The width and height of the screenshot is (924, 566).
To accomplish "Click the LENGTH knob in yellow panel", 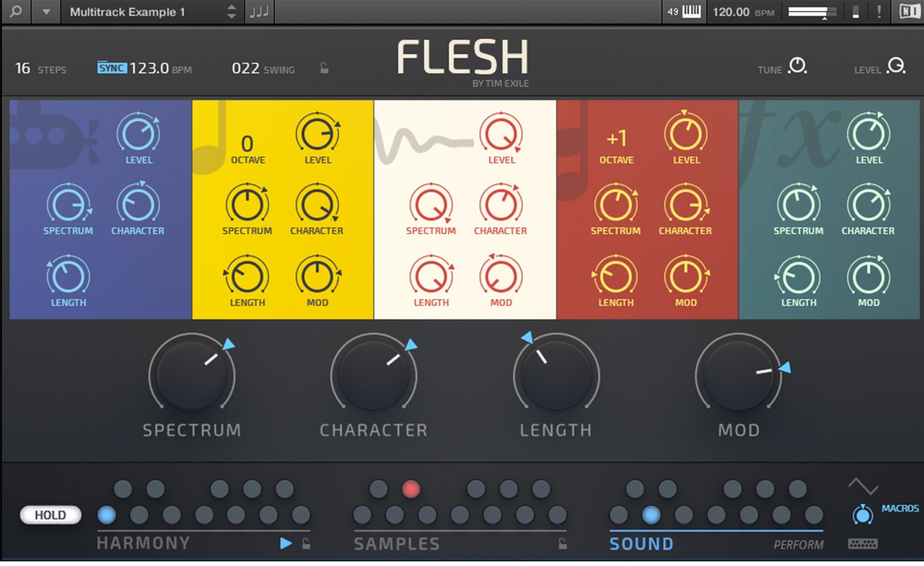I will (x=248, y=276).
